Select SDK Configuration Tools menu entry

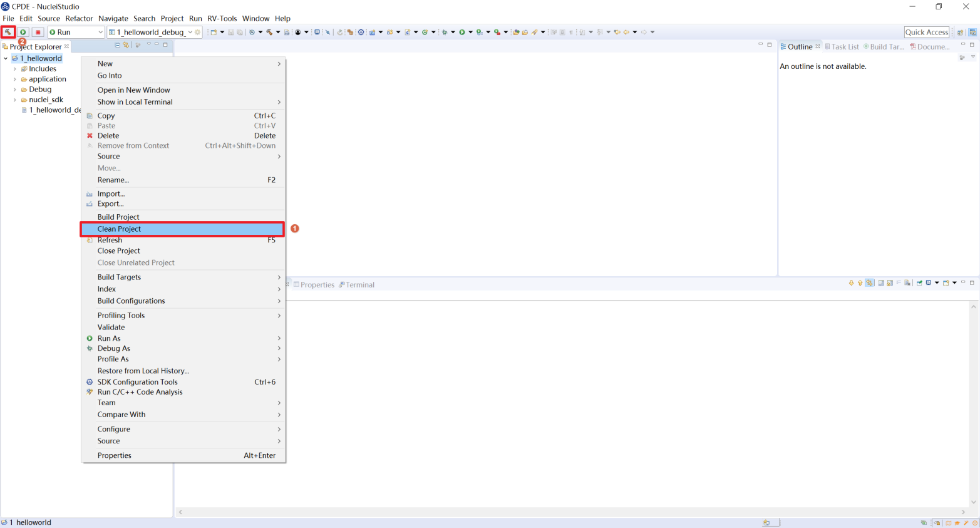pos(183,382)
